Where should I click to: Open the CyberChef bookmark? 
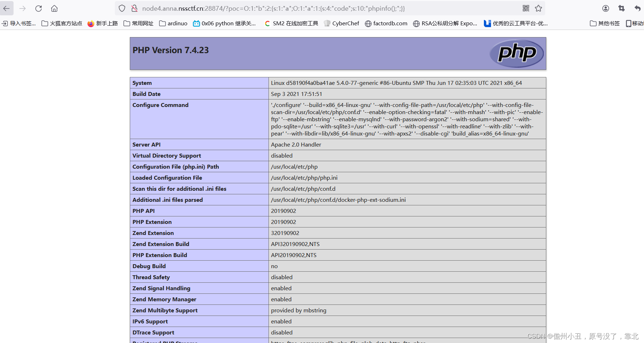(x=342, y=23)
